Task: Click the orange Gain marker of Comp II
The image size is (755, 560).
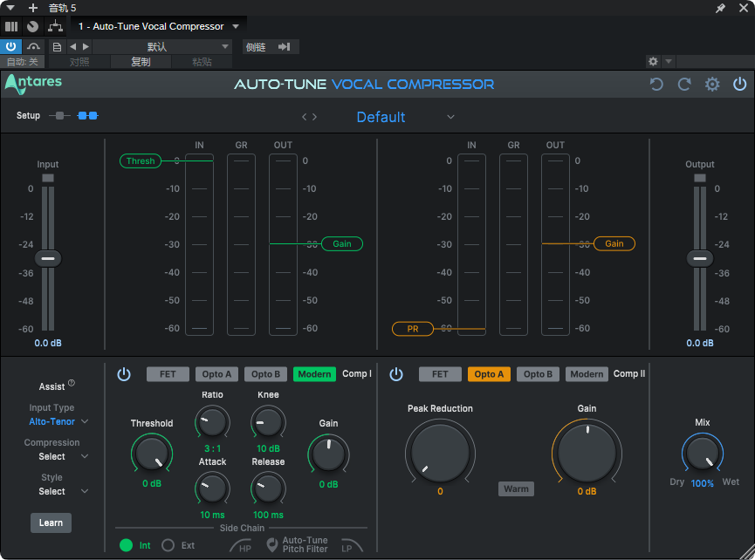Action: click(614, 244)
